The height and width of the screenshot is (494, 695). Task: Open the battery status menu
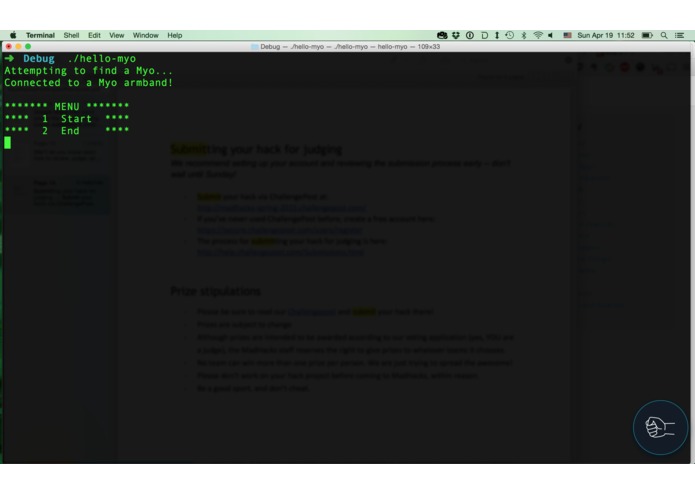(647, 35)
